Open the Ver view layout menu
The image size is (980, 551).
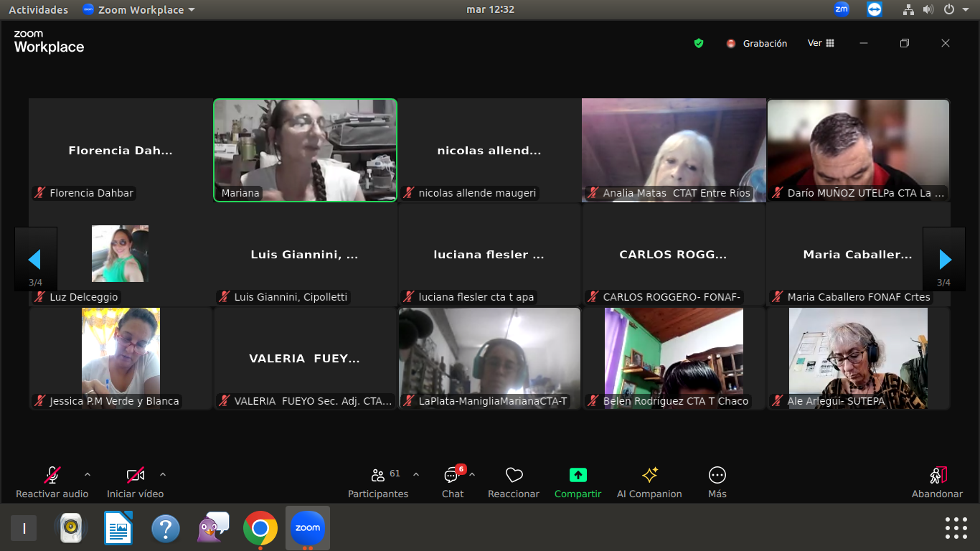point(821,43)
